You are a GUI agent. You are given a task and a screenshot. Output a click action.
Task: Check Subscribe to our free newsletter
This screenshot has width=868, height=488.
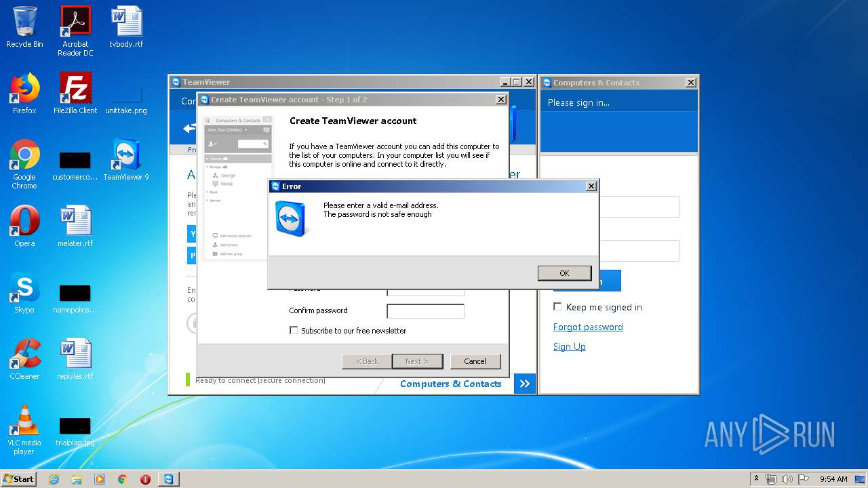click(x=294, y=331)
